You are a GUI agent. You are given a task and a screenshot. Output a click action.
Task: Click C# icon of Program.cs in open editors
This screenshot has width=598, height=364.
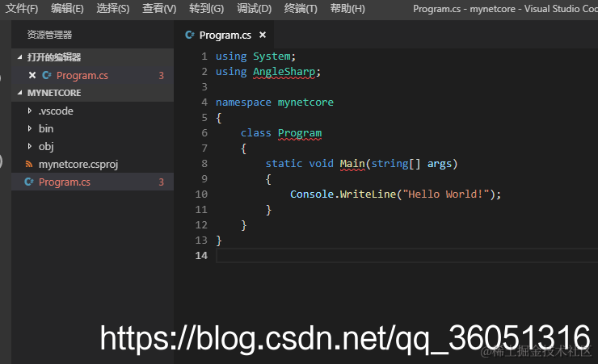pos(47,75)
